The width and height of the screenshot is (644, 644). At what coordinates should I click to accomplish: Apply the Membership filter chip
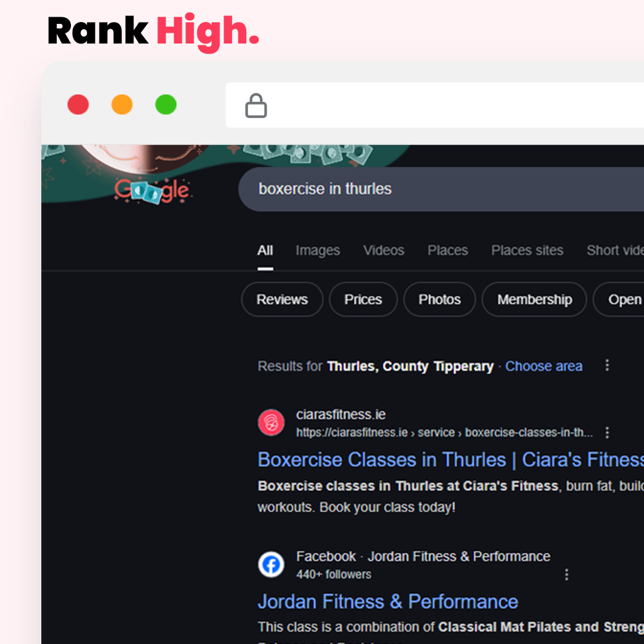click(534, 299)
